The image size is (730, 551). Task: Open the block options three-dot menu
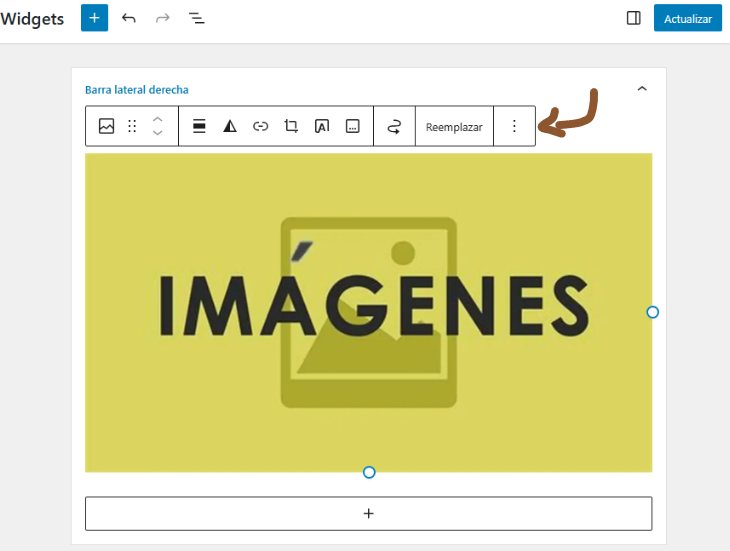point(514,126)
